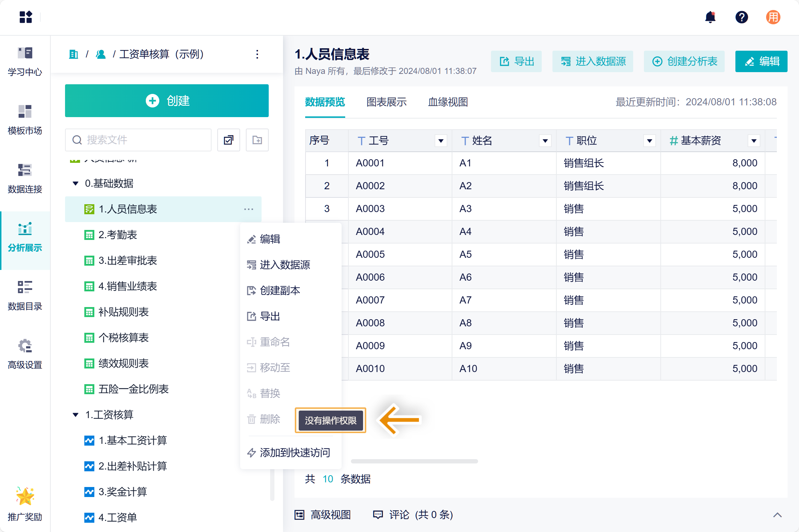799x532 pixels.
Task: Click the horizontal table scrollbar
Action: 415,461
